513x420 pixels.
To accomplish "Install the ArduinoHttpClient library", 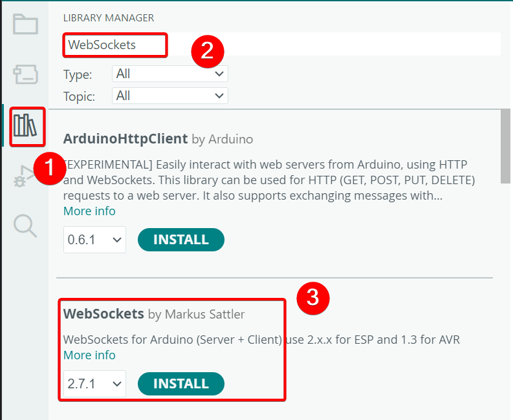I will tap(181, 240).
